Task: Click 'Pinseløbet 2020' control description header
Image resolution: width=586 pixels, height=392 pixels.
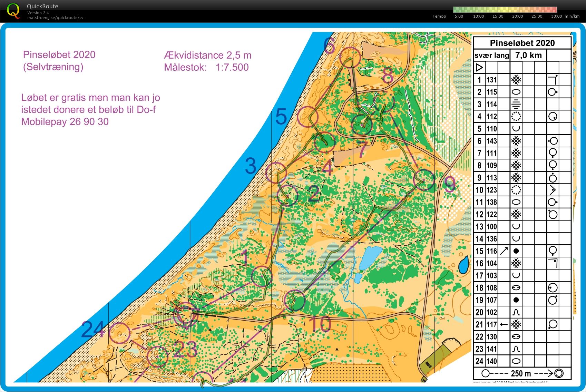Action: (522, 43)
